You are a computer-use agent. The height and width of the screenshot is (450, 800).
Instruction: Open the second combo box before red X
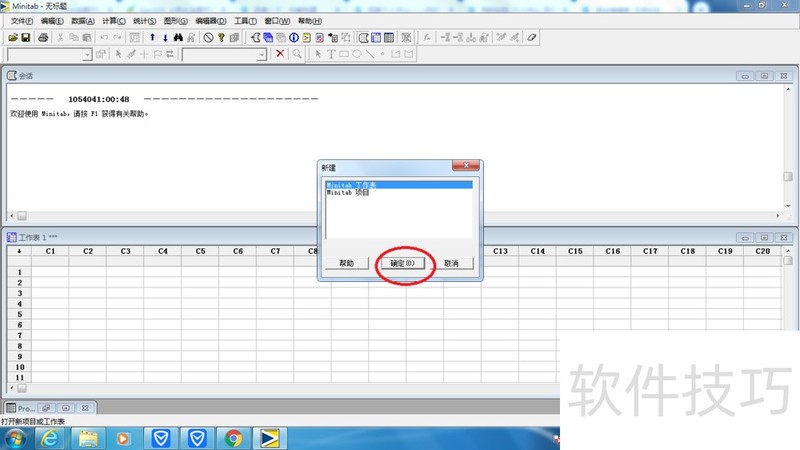click(x=262, y=54)
